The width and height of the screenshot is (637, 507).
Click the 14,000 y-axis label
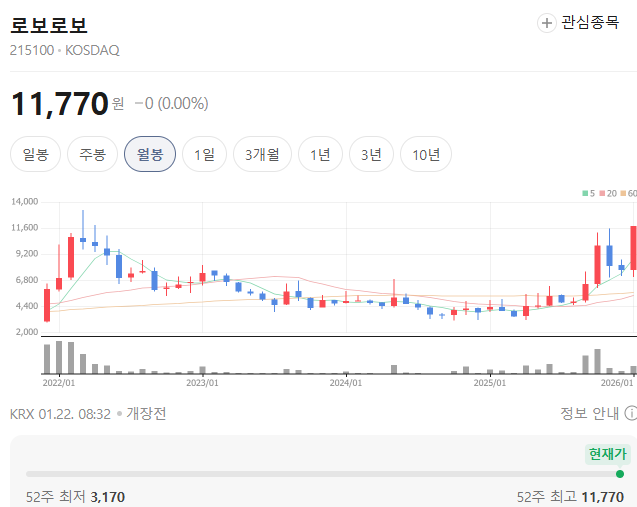(x=24, y=202)
